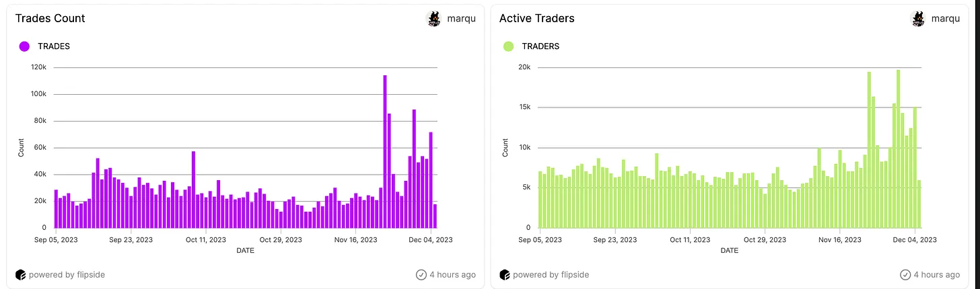The width and height of the screenshot is (980, 289).
Task: Open marqu's profile from Active Traders card
Action: (945, 19)
